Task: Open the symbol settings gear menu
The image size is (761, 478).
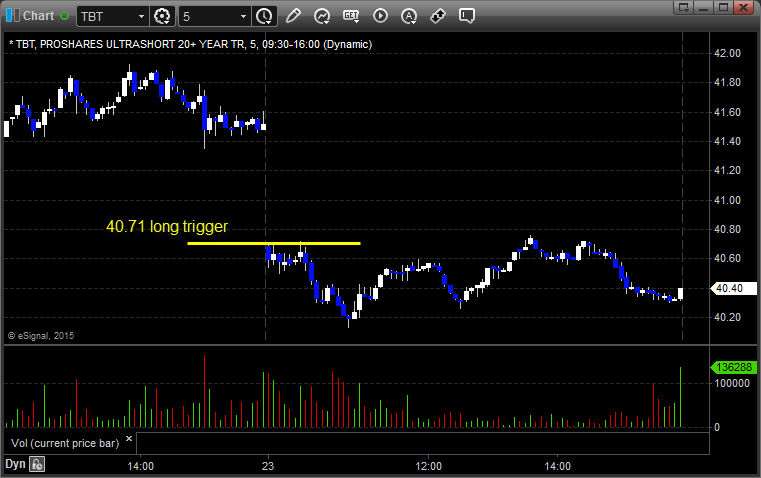Action: [x=162, y=16]
